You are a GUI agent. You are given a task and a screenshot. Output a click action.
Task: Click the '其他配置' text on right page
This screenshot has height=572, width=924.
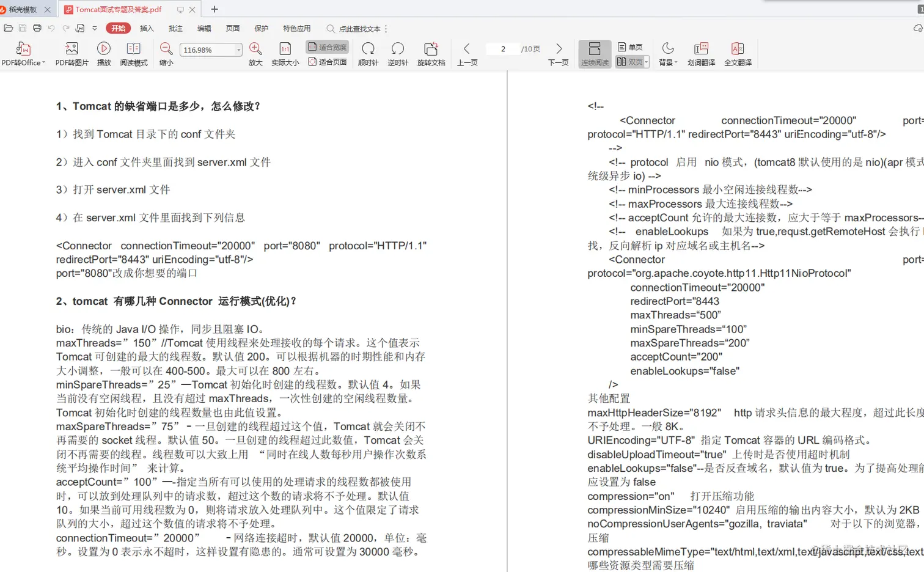(609, 398)
